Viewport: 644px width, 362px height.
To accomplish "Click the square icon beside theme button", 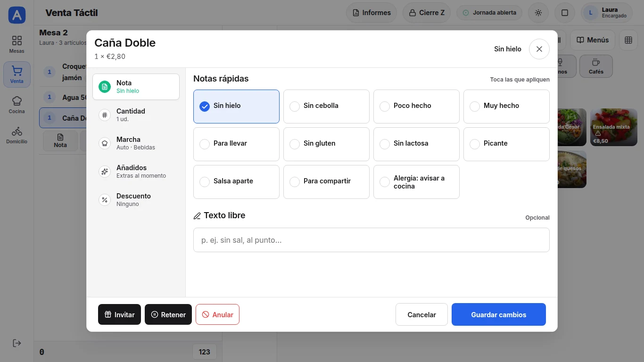I will click(565, 13).
